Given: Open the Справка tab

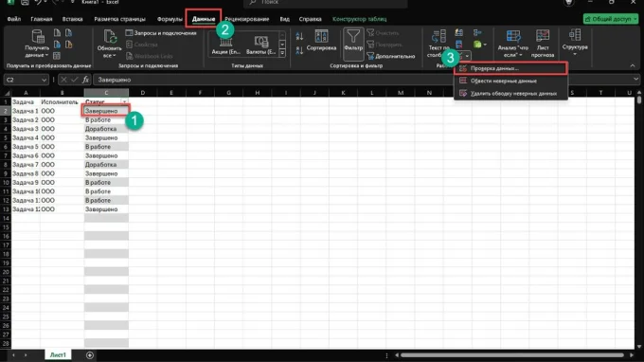Looking at the screenshot, I should tap(310, 19).
